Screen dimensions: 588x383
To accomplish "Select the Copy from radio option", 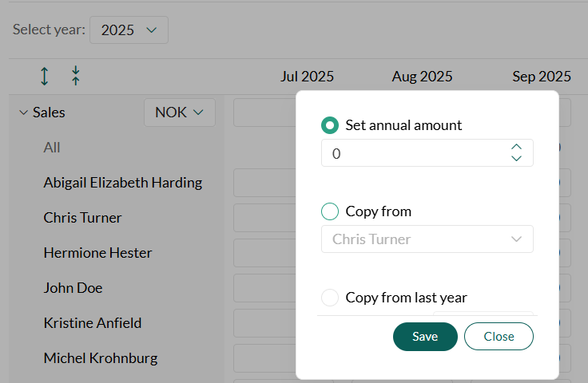I will coord(329,211).
